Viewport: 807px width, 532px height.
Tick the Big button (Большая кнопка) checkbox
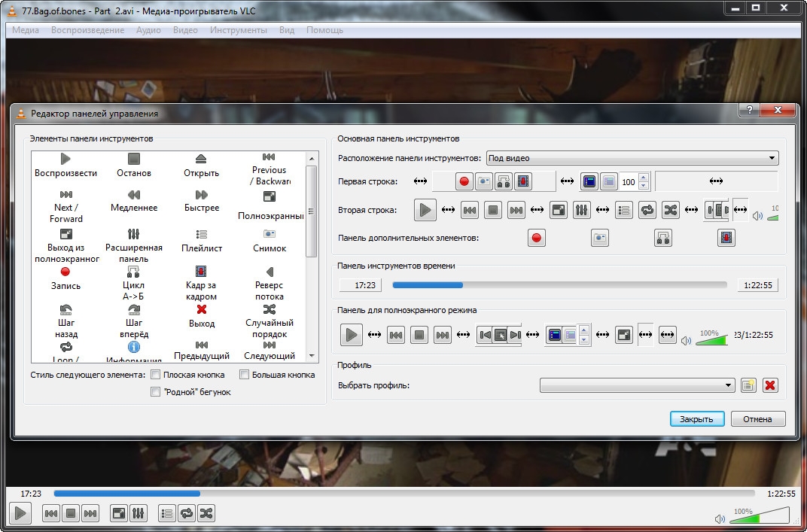(x=245, y=375)
